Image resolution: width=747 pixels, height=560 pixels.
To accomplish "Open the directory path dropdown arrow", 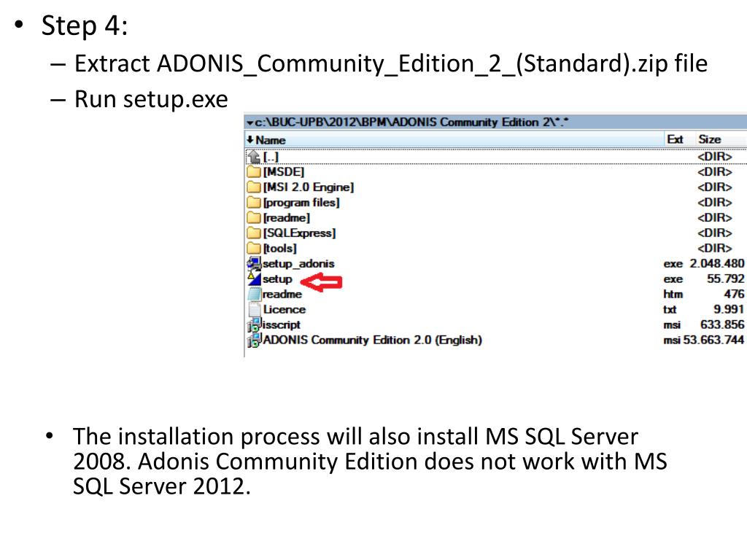I will coord(249,122).
